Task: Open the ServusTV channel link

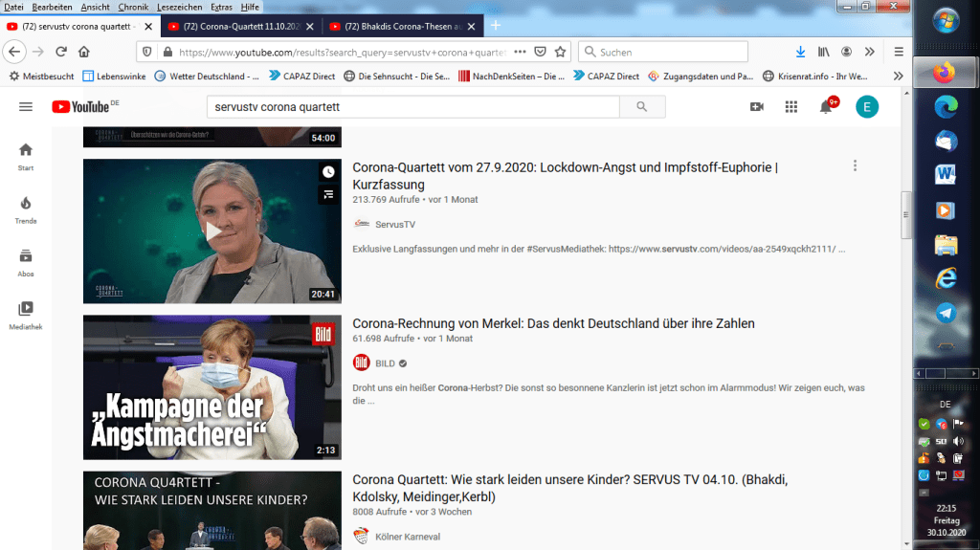Action: point(394,224)
